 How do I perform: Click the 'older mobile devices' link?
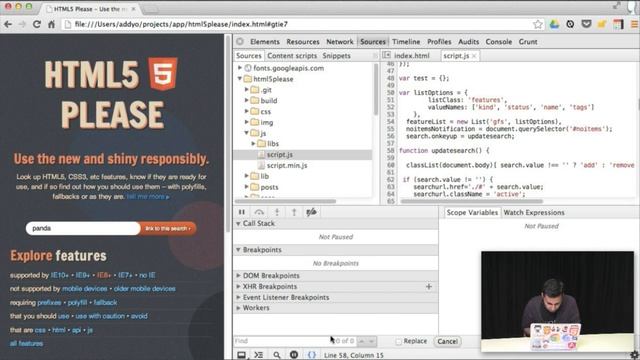(144, 289)
